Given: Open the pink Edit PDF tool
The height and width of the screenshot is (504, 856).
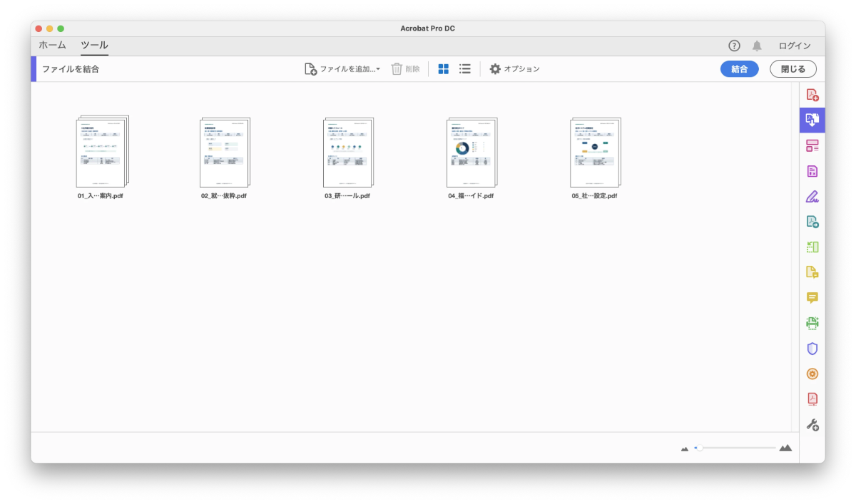Looking at the screenshot, I should [x=812, y=145].
